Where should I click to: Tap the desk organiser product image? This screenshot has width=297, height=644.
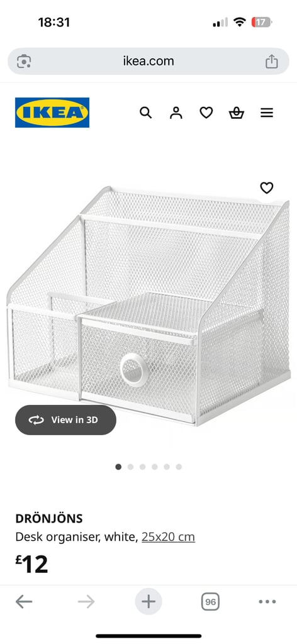(148, 306)
